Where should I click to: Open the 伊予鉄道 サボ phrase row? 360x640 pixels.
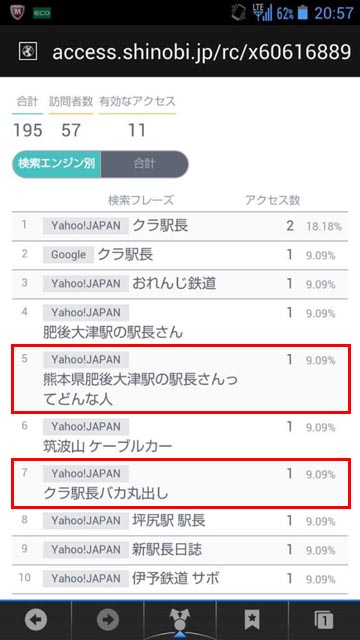(x=180, y=579)
